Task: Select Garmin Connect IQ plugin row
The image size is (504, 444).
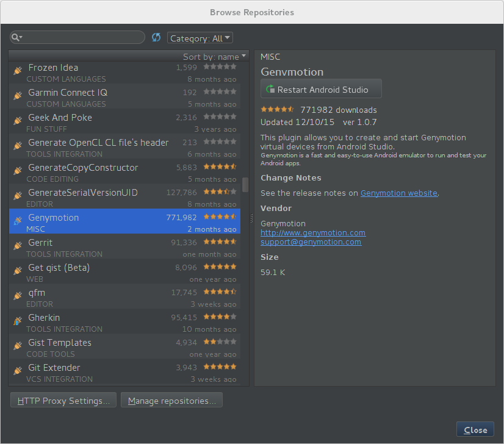Action: click(124, 96)
